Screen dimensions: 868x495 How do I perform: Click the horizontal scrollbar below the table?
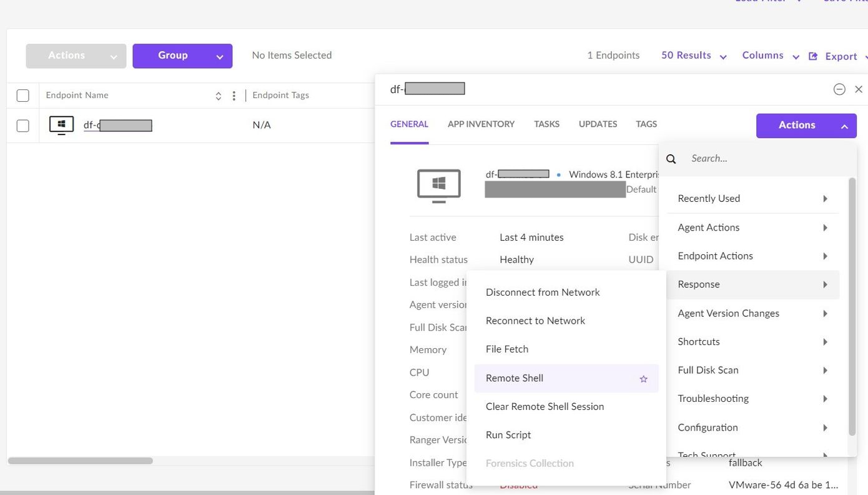click(80, 461)
